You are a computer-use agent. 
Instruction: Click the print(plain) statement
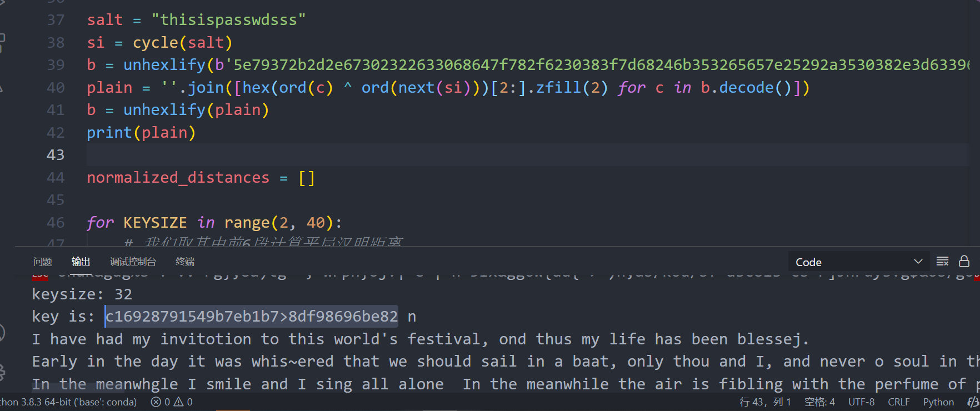point(141,133)
